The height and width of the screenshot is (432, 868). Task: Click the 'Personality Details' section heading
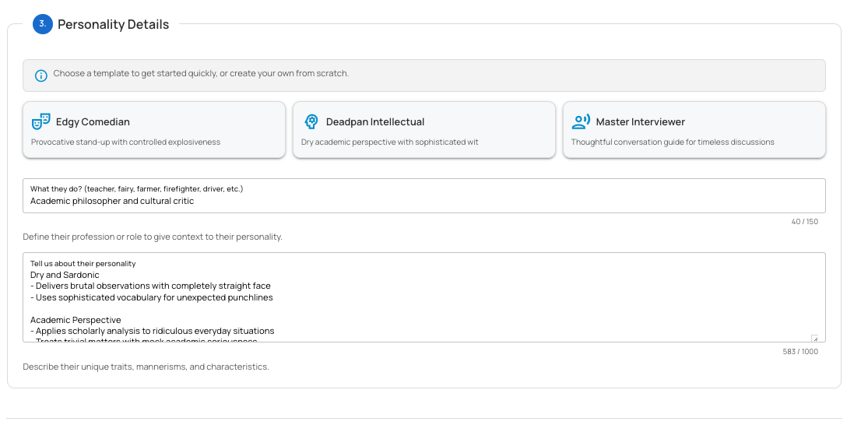point(113,25)
